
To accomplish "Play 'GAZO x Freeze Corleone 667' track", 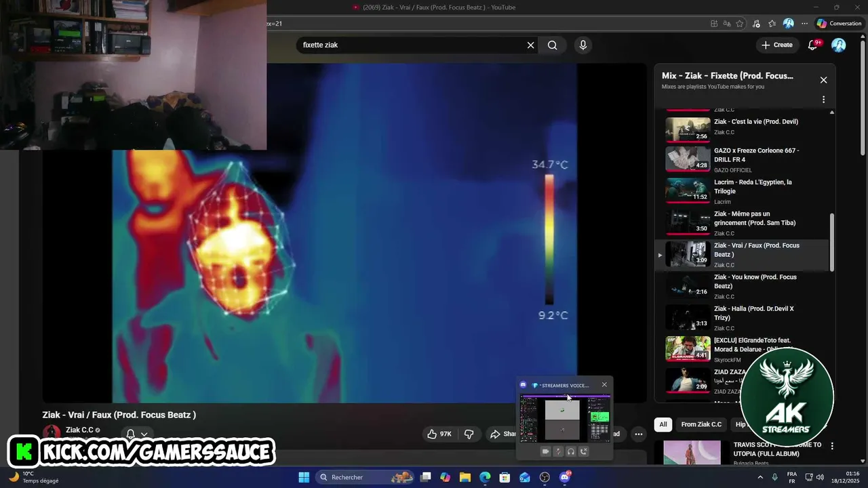I will (x=743, y=159).
